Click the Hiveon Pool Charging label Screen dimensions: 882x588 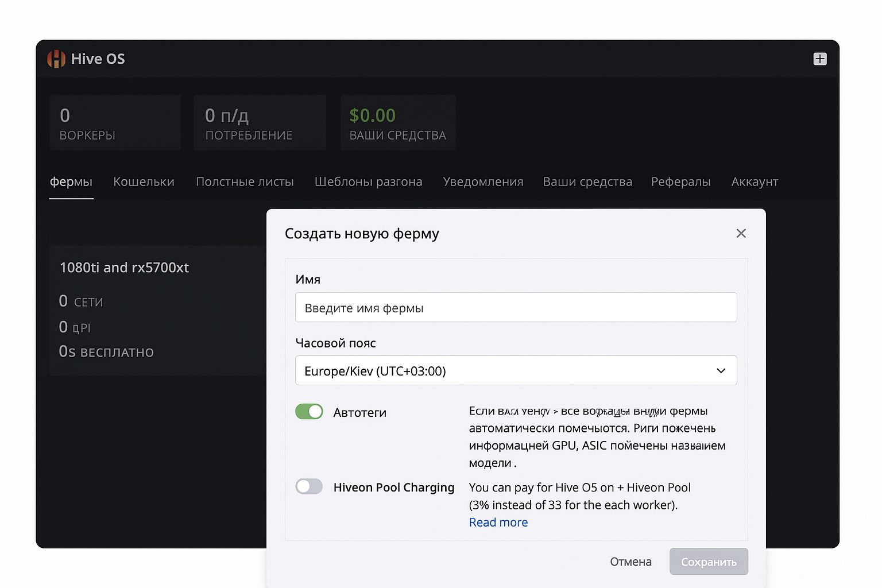coord(394,488)
